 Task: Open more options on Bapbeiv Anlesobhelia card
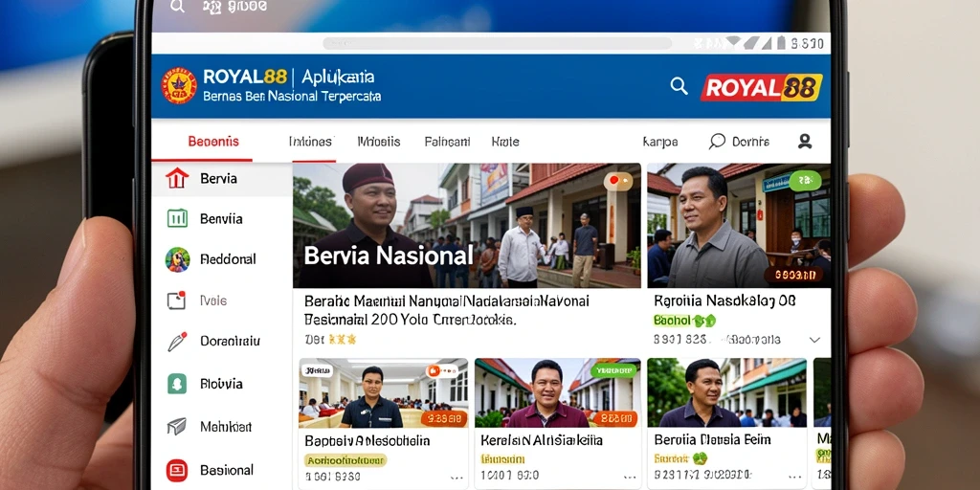[x=457, y=479]
